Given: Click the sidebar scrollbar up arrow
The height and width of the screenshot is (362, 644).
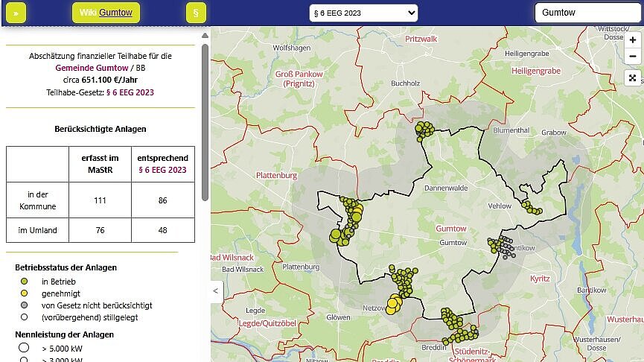Looking at the screenshot, I should pyautogui.click(x=205, y=35).
